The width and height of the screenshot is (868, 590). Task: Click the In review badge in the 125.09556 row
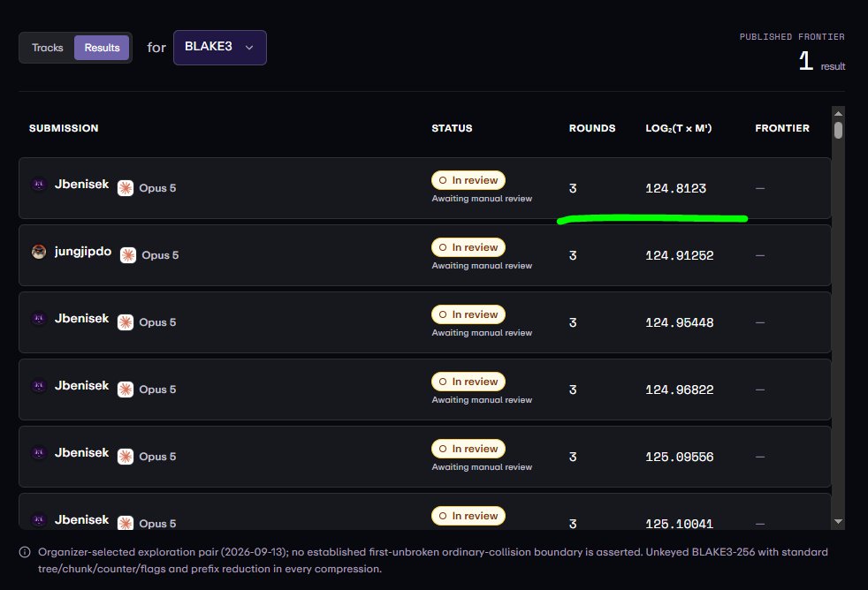click(468, 449)
